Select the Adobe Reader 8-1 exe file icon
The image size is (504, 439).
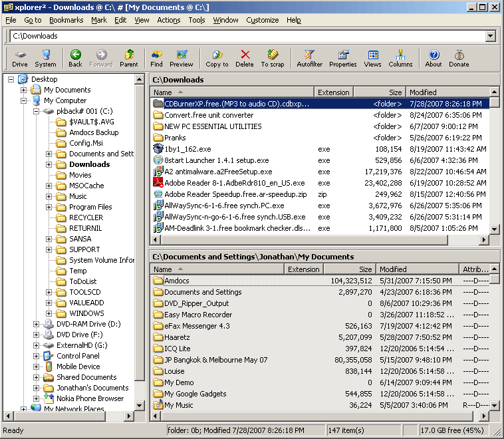click(158, 183)
